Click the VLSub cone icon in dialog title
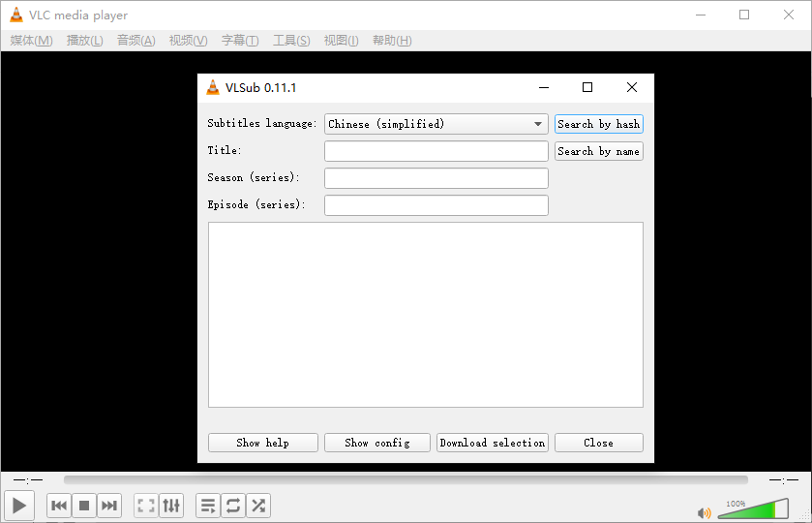 tap(213, 87)
